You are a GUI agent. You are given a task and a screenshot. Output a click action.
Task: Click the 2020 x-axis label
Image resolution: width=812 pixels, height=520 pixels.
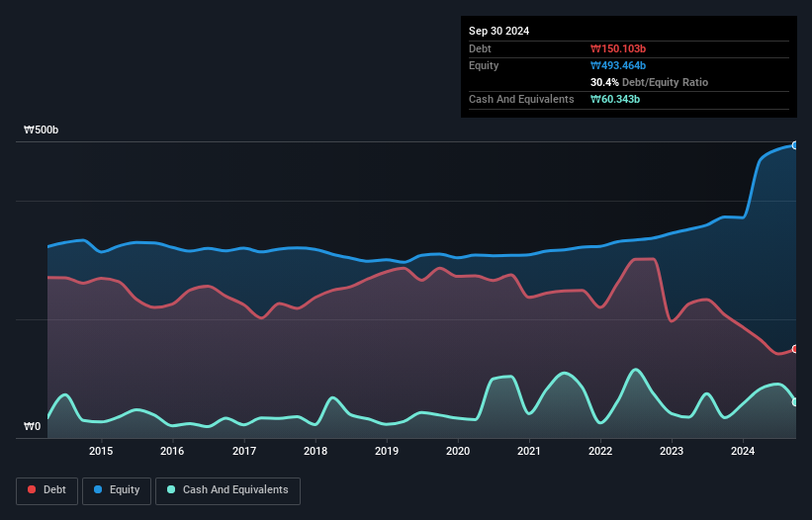(458, 451)
